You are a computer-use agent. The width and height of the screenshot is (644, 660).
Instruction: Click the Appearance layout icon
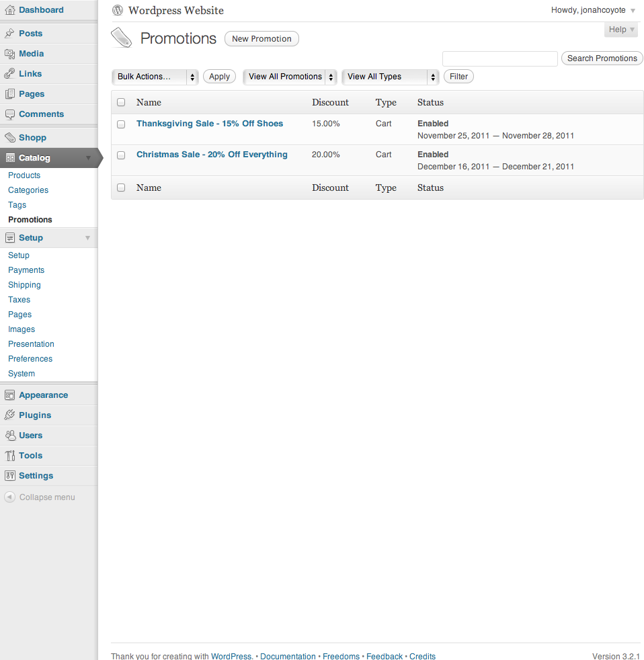coord(9,395)
